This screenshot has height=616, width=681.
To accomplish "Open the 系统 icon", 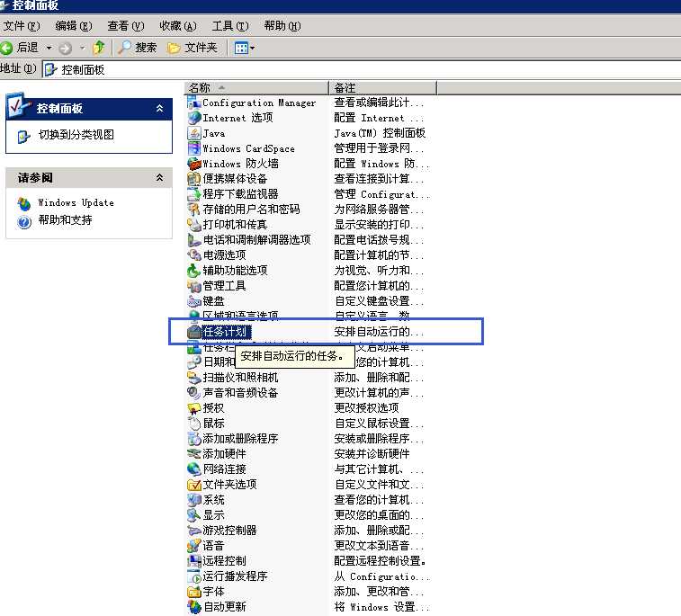I will [x=193, y=500].
